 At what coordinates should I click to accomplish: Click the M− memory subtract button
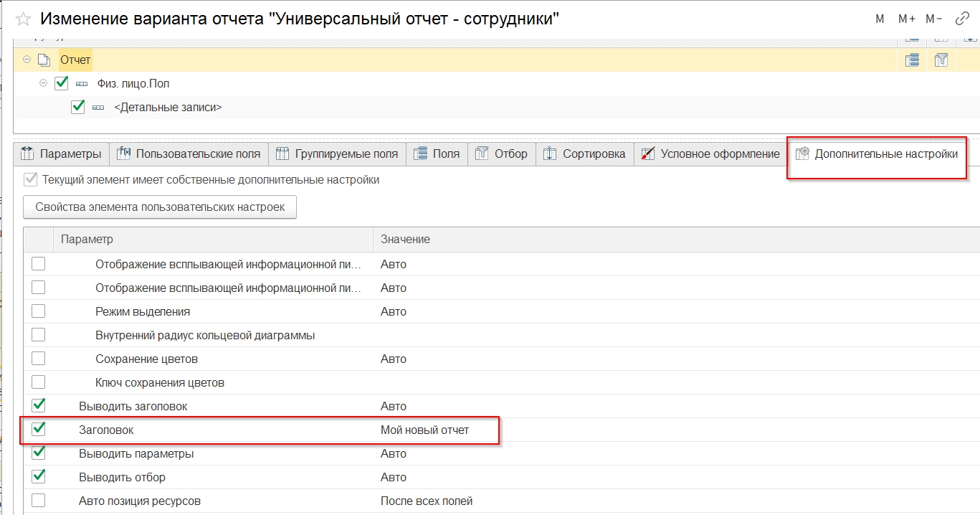tap(934, 19)
